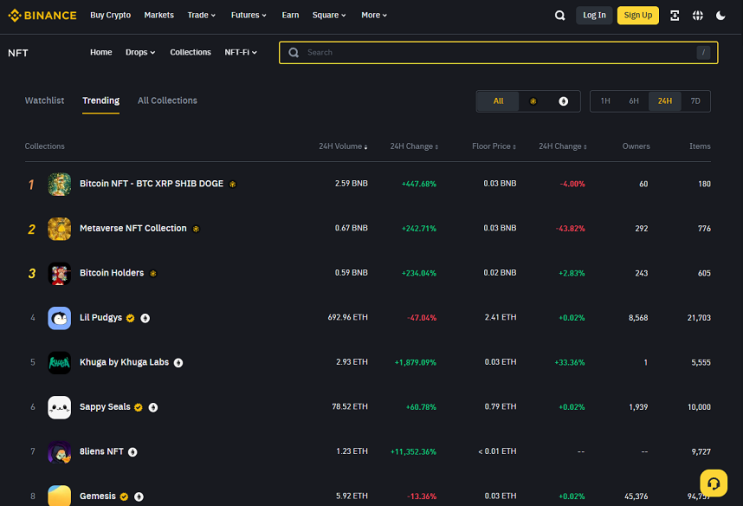The image size is (743, 506).
Task: Click the verified badge beside Sappy Seals
Action: [138, 407]
